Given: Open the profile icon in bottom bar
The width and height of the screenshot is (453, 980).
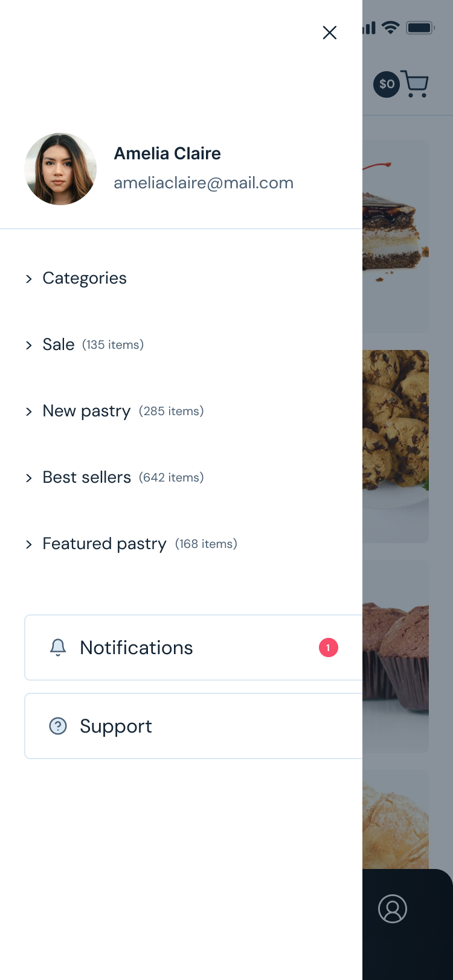Looking at the screenshot, I should (x=393, y=909).
